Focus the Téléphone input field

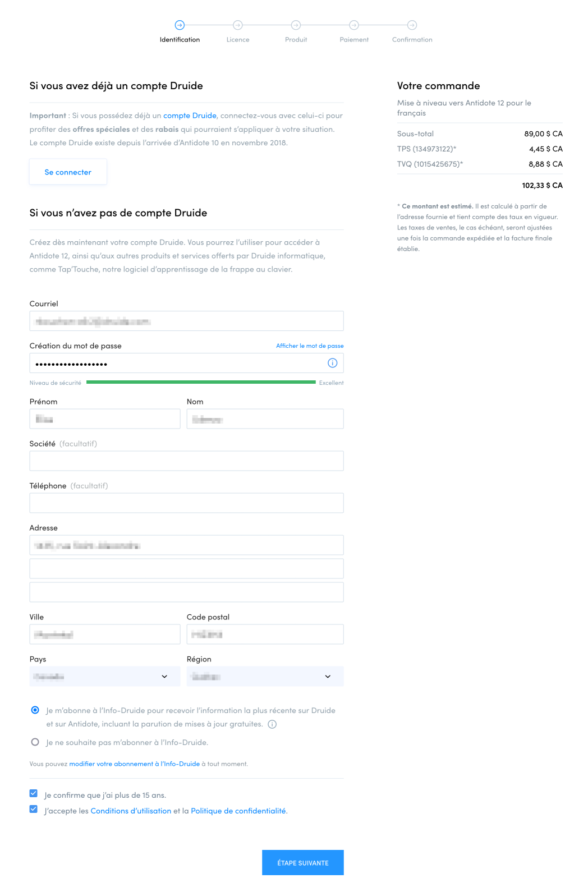pos(186,503)
